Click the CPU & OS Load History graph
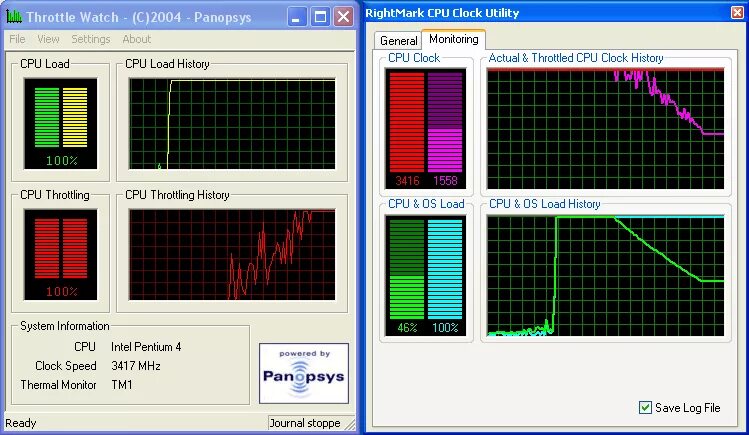The width and height of the screenshot is (749, 435). tap(605, 276)
